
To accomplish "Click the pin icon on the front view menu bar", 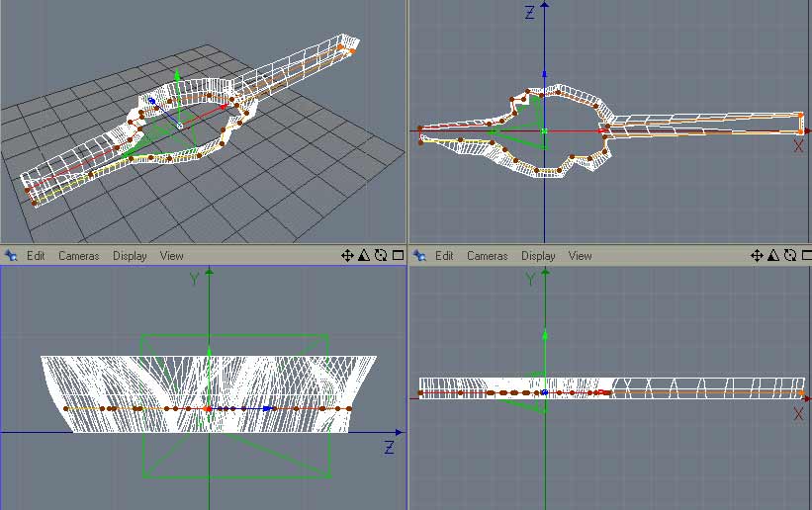I will (x=419, y=255).
